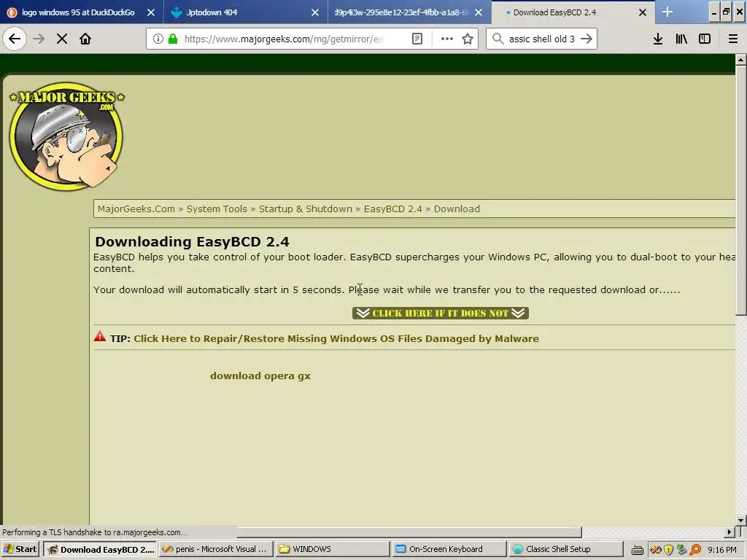This screenshot has width=747, height=560.
Task: Click the orange magnifier tray icon
Action: coord(695,550)
